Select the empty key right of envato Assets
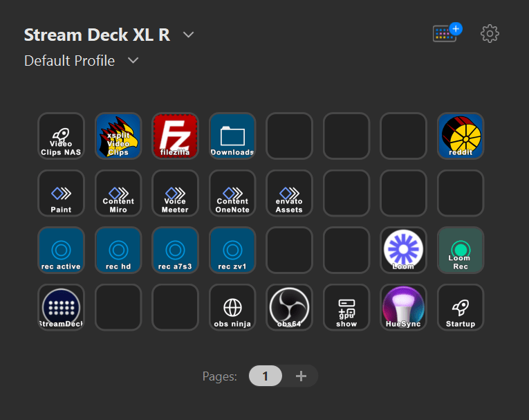Viewport: 529px width, 420px height. pos(346,193)
